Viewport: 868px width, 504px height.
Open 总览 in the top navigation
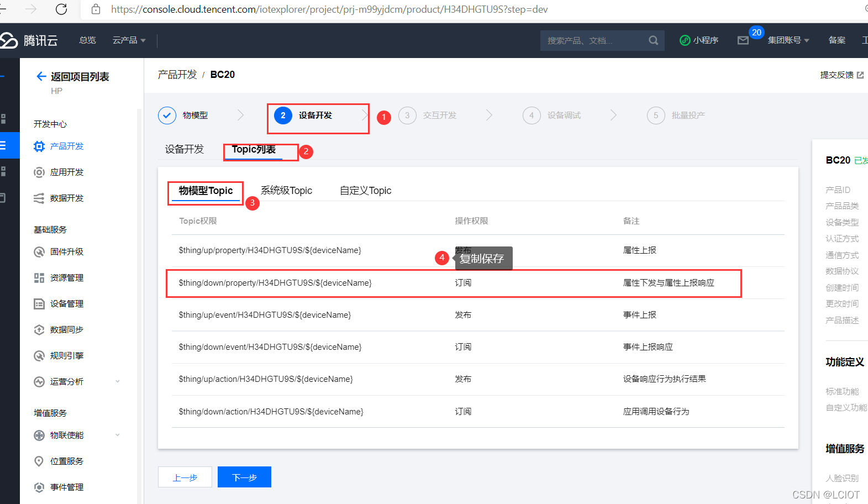[87, 40]
